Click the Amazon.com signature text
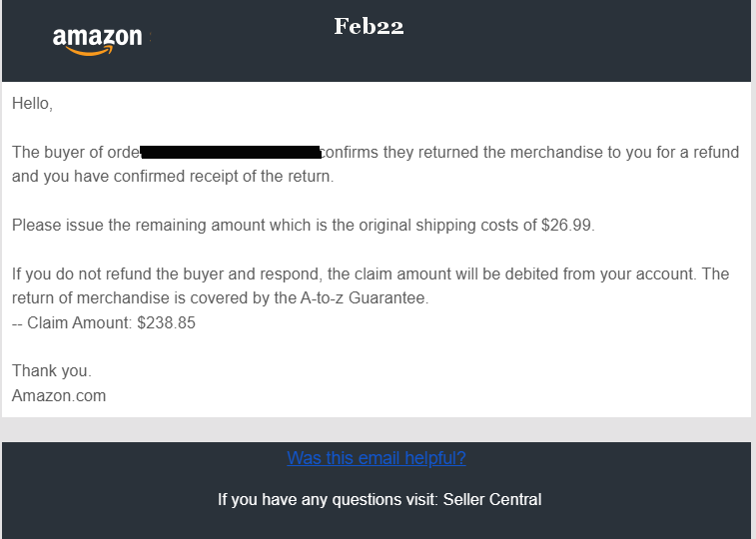This screenshot has width=756, height=539. pyautogui.click(x=59, y=396)
